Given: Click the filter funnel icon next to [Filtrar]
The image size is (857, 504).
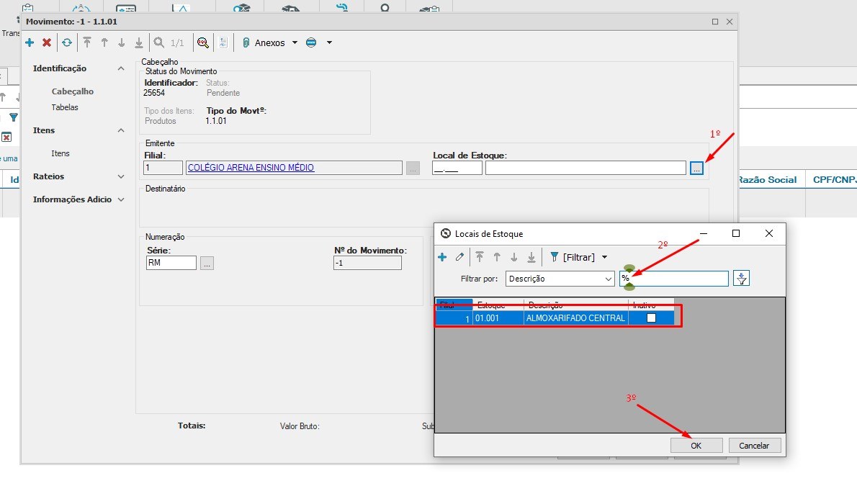Looking at the screenshot, I should (x=553, y=257).
